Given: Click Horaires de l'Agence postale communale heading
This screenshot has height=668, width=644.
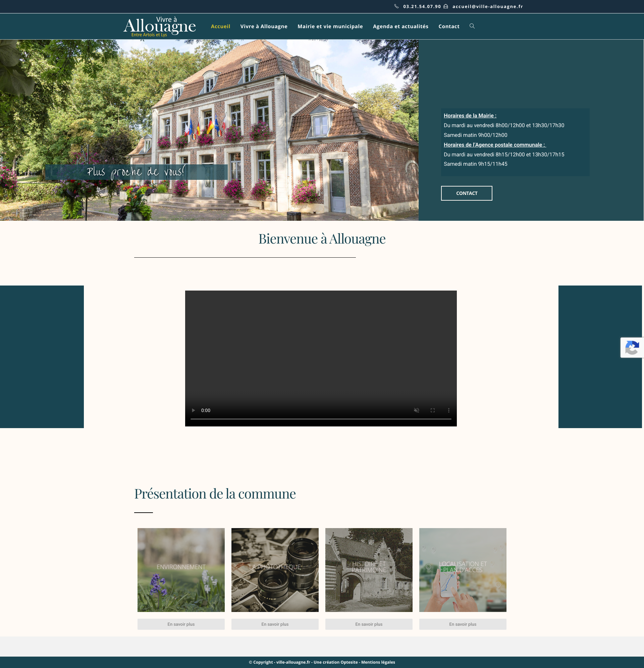Looking at the screenshot, I should (x=494, y=145).
